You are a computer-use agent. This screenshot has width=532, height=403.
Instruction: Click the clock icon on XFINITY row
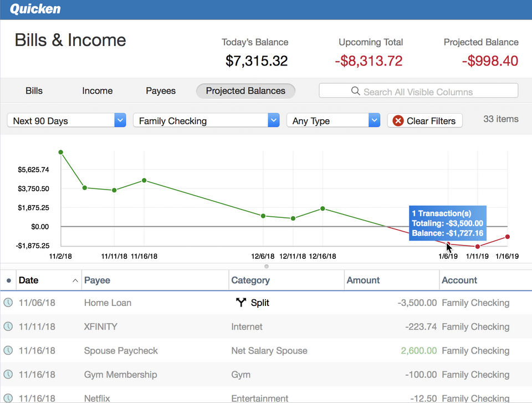8,327
